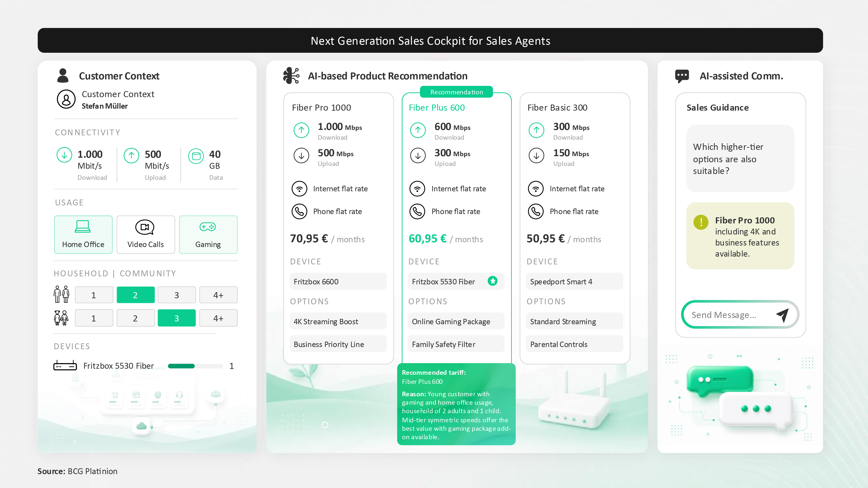Click the 1.000 Mbit/s download arrow icon
Viewport: 868px width, 488px height.
(x=64, y=155)
